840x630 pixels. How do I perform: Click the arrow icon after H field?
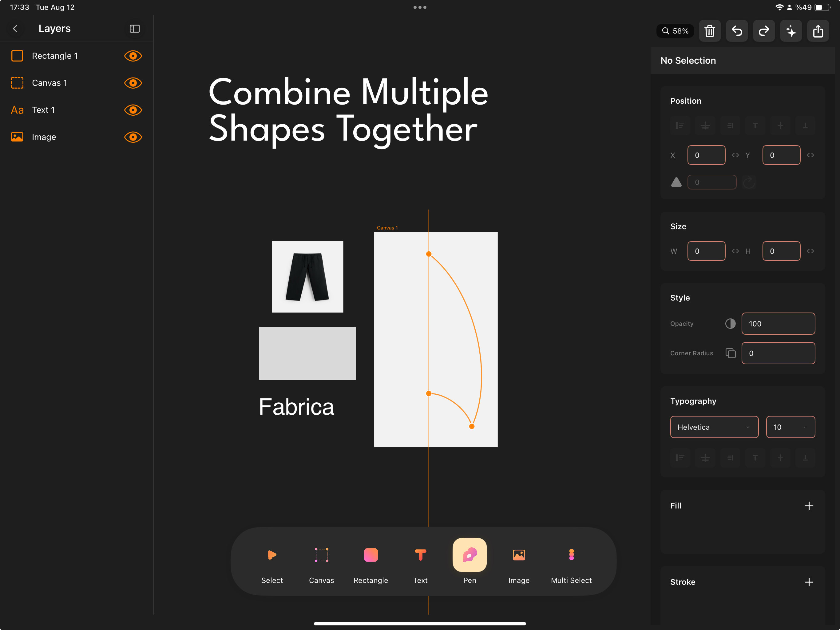(810, 251)
